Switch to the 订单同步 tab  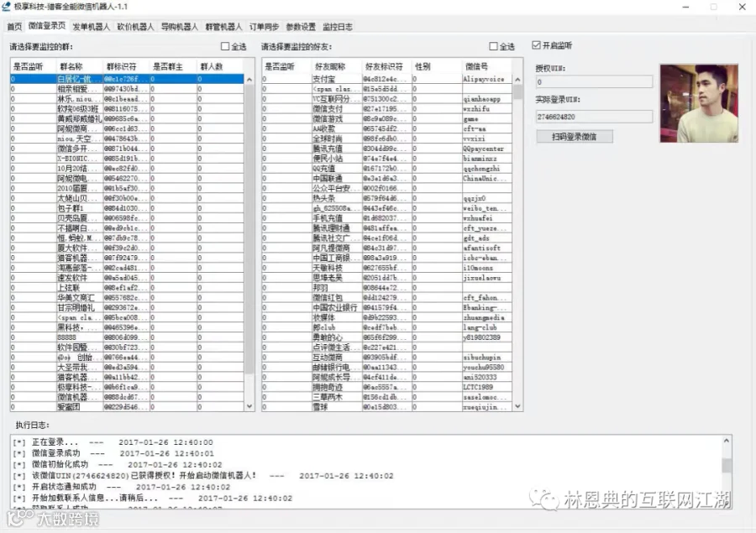(x=265, y=27)
